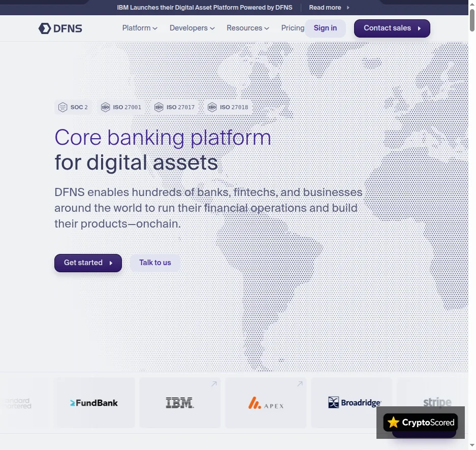The height and width of the screenshot is (450, 476).
Task: Open the FundBank customer card
Action: 94,403
